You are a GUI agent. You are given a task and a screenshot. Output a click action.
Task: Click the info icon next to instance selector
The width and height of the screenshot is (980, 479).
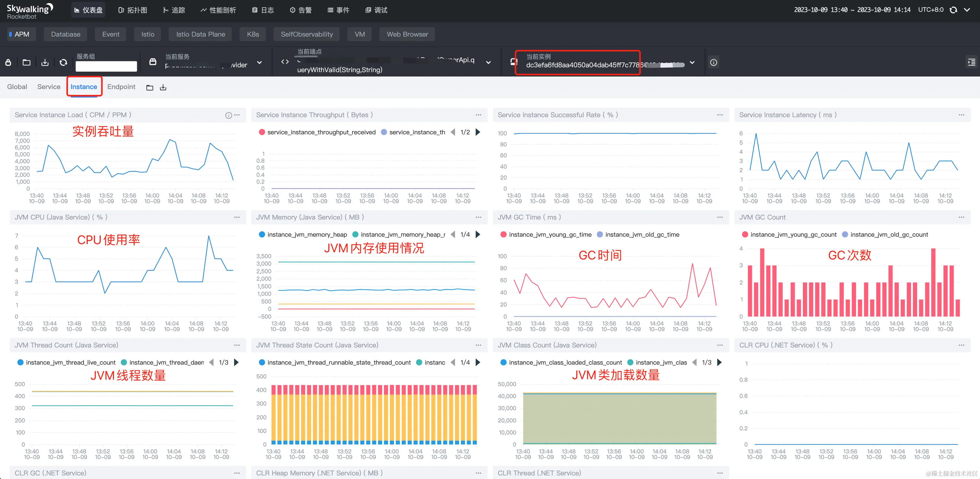coord(713,63)
